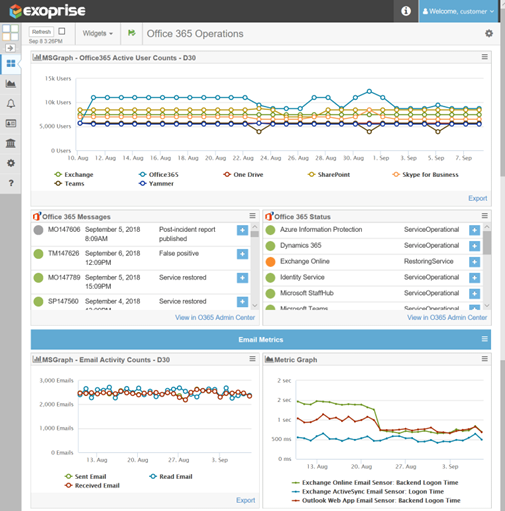Open the dashboard layout grid icon
This screenshot has height=511, width=505.
tap(10, 33)
